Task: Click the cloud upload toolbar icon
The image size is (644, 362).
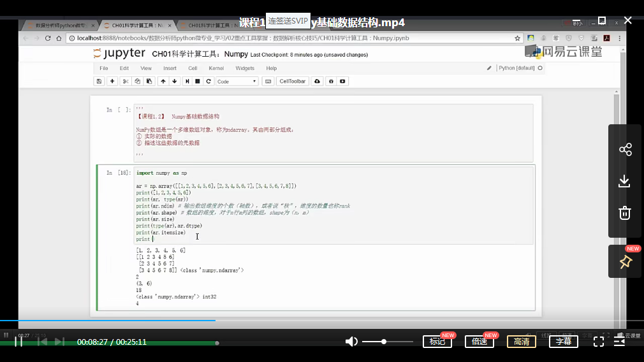Action: 317,82
